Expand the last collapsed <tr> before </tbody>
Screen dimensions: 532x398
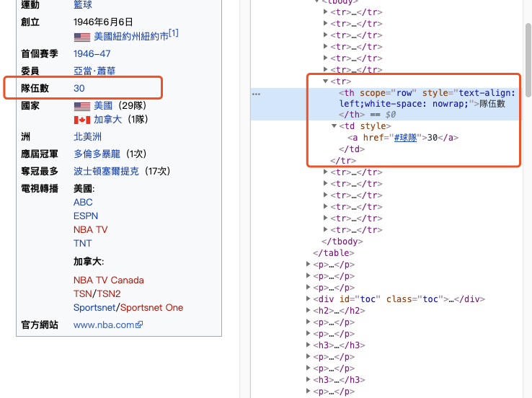(x=325, y=229)
